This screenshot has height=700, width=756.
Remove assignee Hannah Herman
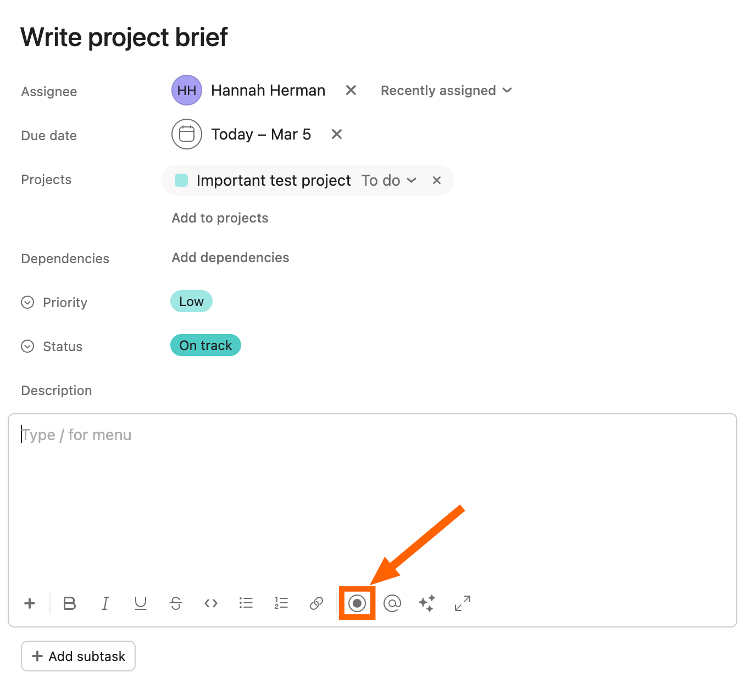pos(351,90)
